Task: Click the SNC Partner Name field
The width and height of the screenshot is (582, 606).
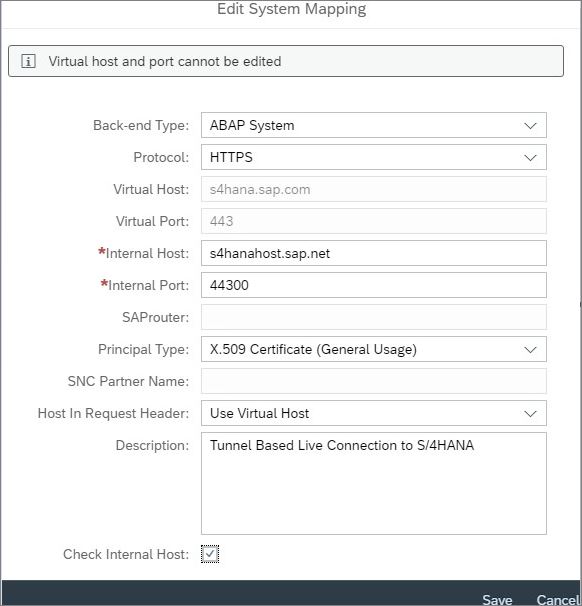Action: point(374,381)
